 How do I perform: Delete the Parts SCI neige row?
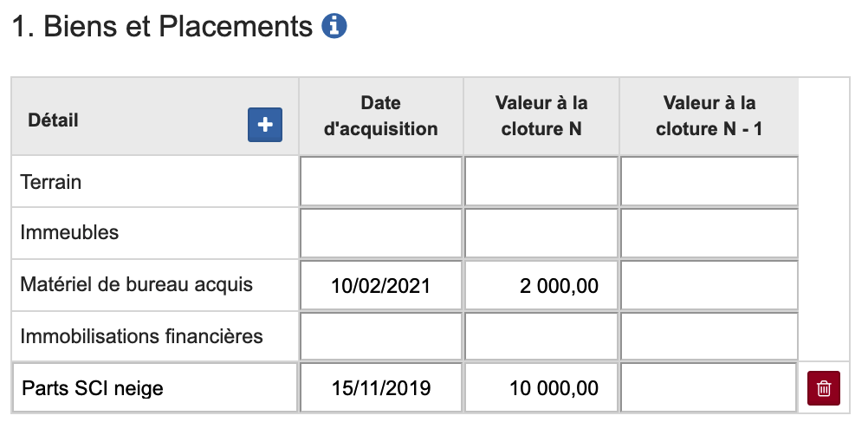point(823,387)
